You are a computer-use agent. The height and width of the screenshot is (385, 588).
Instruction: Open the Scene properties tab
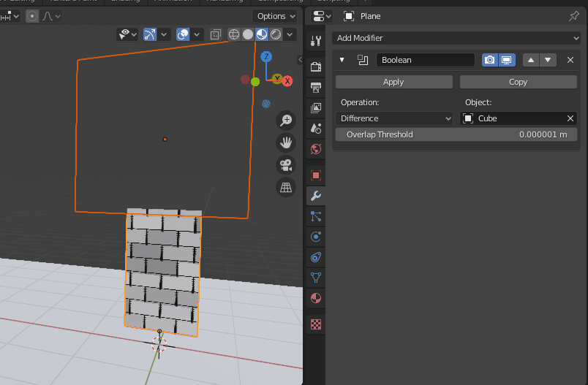[x=316, y=129]
